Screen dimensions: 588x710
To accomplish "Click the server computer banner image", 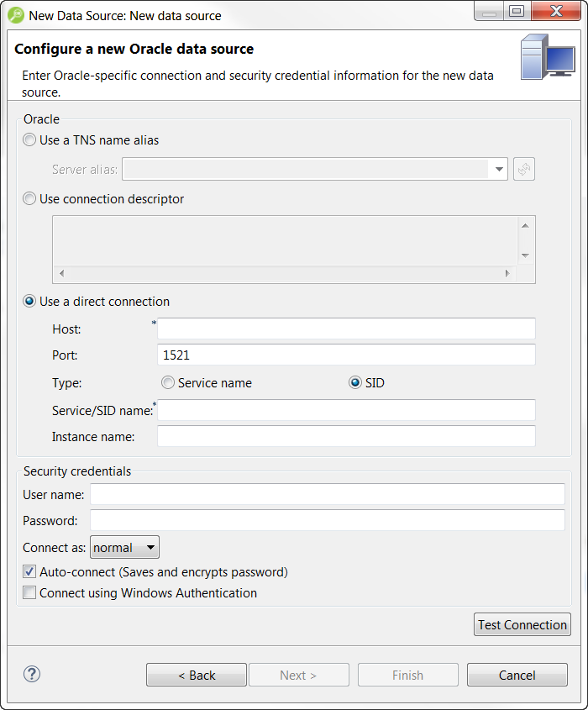I will [547, 57].
